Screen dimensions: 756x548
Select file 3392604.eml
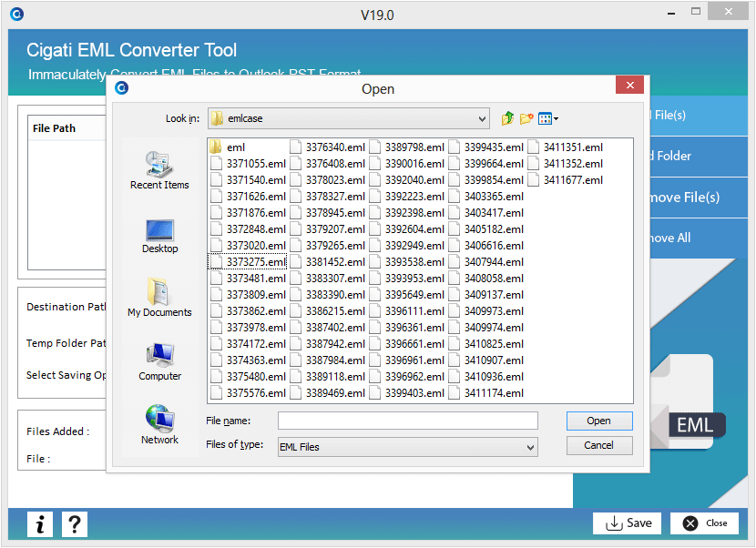(x=406, y=228)
